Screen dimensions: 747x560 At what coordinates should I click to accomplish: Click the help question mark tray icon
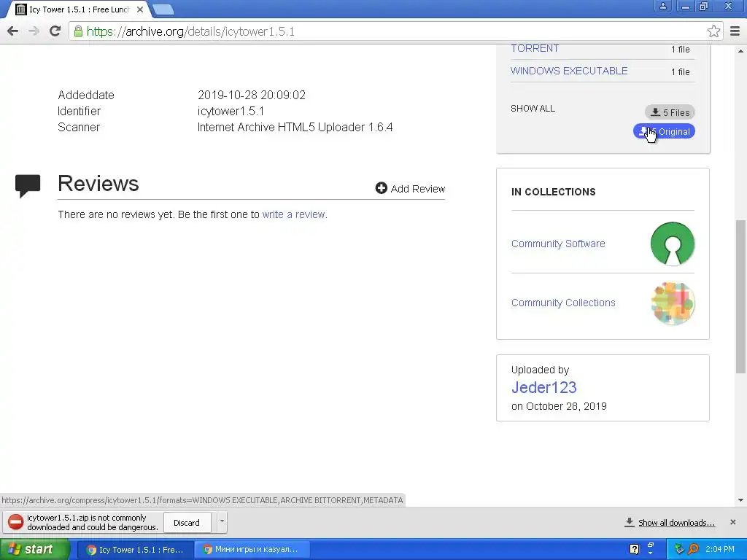[634, 549]
